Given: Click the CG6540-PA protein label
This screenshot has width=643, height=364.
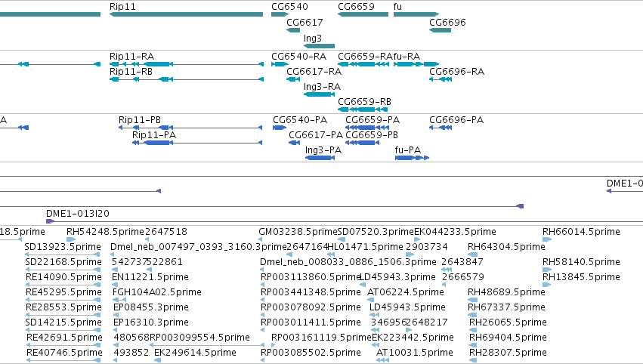Looking at the screenshot, I should [x=300, y=119].
